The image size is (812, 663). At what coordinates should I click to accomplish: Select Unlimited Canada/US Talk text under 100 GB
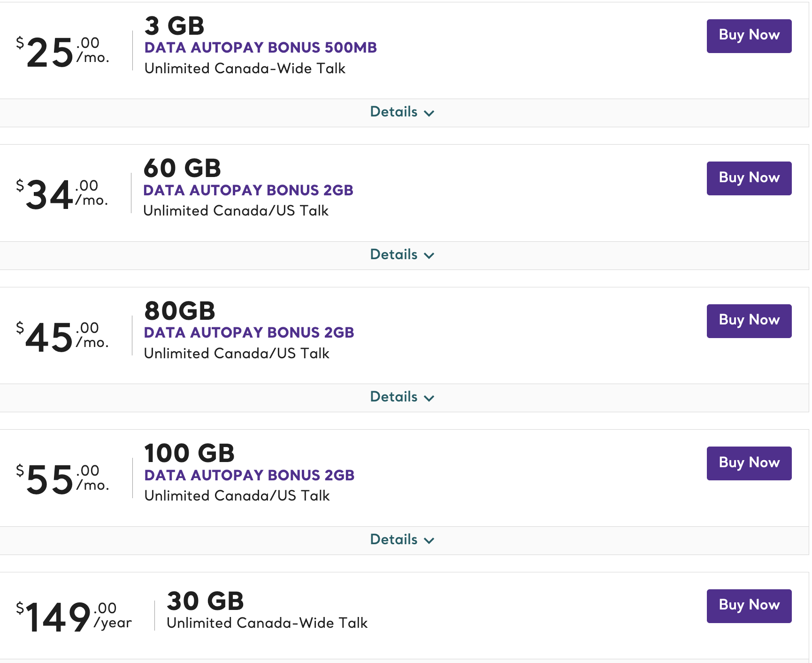[237, 496]
